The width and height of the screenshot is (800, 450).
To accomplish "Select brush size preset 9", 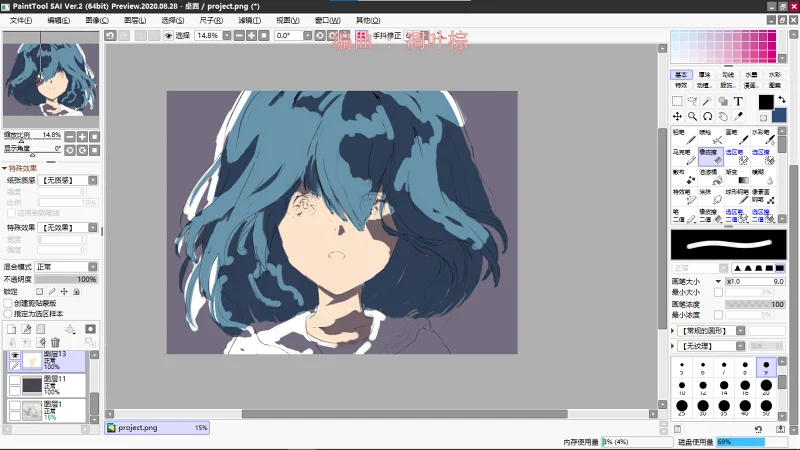I will (x=766, y=366).
